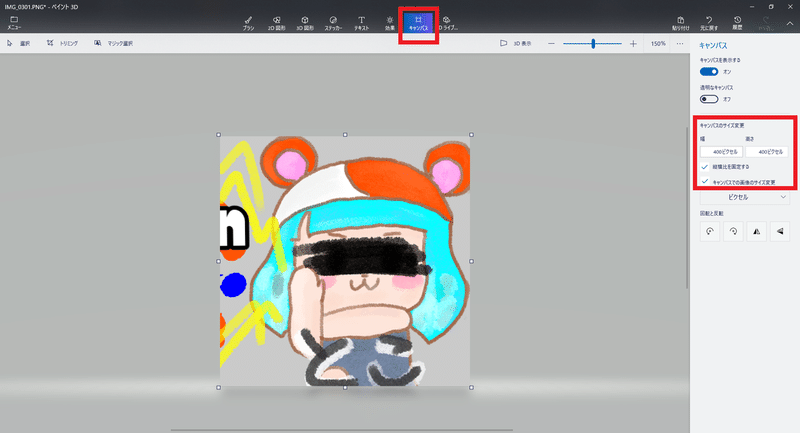The width and height of the screenshot is (800, 433).
Task: Click the 150% zoom value field
Action: pos(658,44)
